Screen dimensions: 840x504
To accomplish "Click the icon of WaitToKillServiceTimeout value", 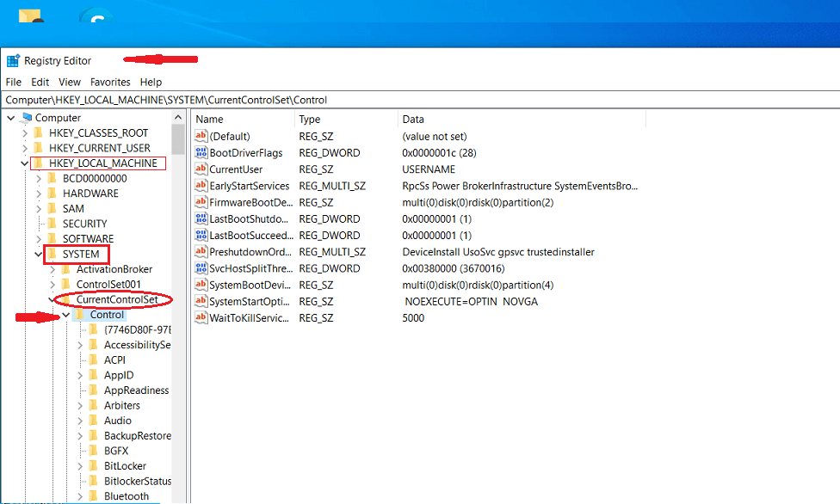I will pyautogui.click(x=201, y=317).
